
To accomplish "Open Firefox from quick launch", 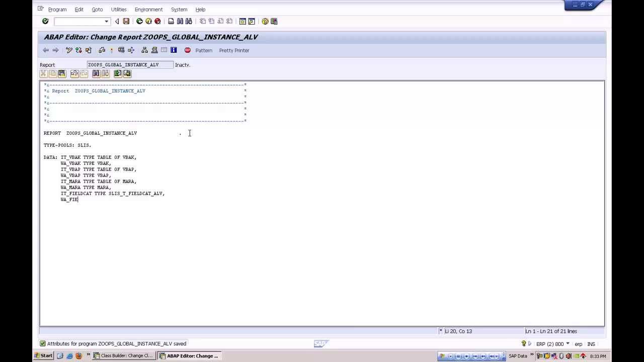I will 78,356.
